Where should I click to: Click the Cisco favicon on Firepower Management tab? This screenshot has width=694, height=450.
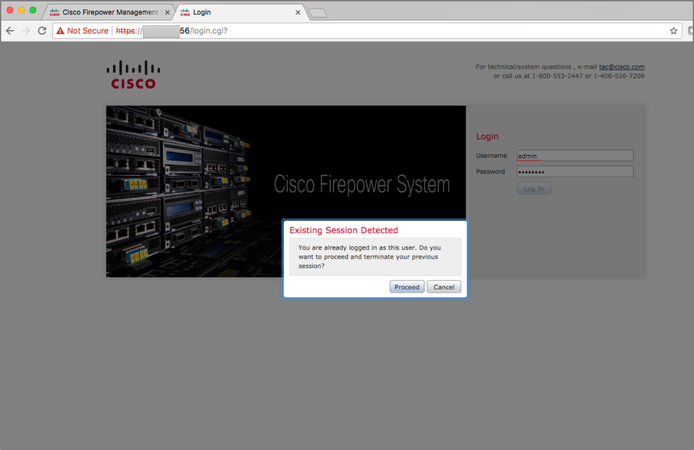click(x=54, y=12)
